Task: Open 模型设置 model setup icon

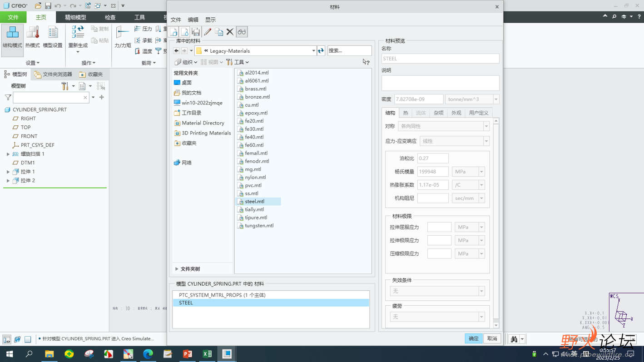Action: pyautogui.click(x=53, y=37)
